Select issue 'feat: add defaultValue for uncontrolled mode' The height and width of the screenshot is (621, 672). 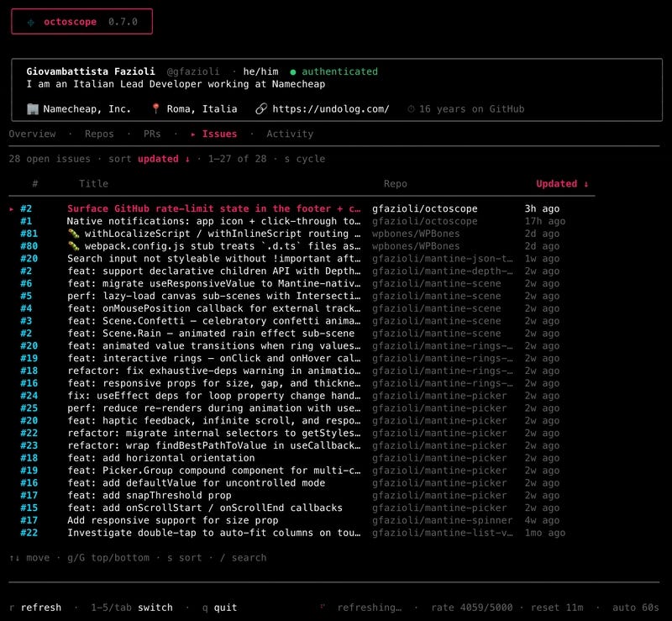pos(302,482)
